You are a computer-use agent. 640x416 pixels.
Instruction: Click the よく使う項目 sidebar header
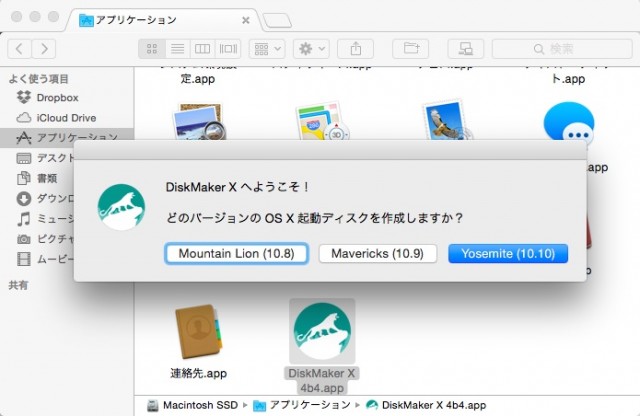(x=38, y=79)
